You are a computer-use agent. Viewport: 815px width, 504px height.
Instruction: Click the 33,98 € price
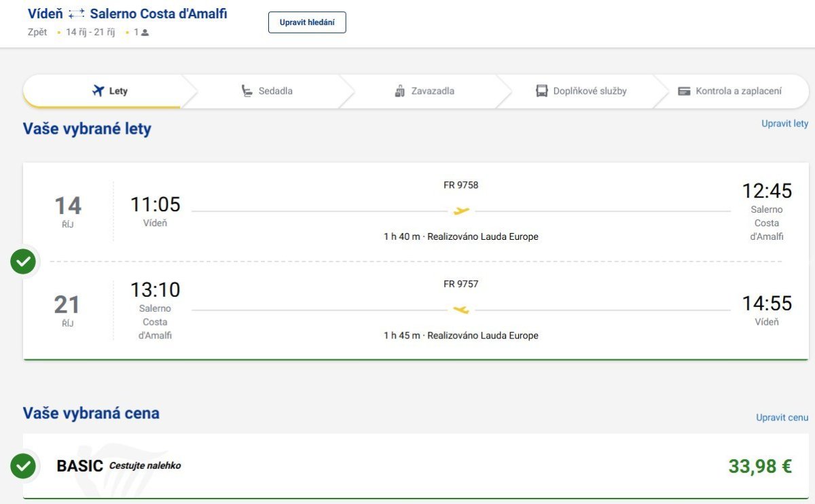pyautogui.click(x=760, y=467)
